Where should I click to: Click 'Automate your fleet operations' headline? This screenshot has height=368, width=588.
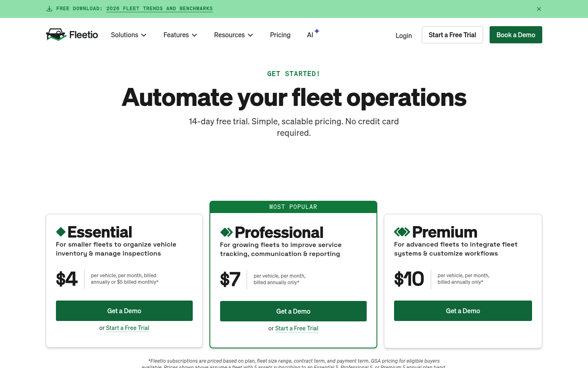pos(294,97)
